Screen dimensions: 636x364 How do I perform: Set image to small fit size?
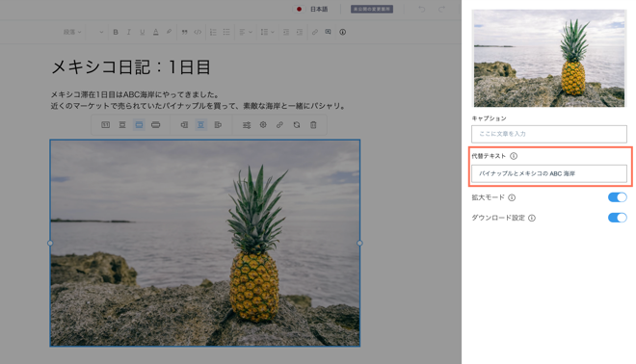click(122, 125)
